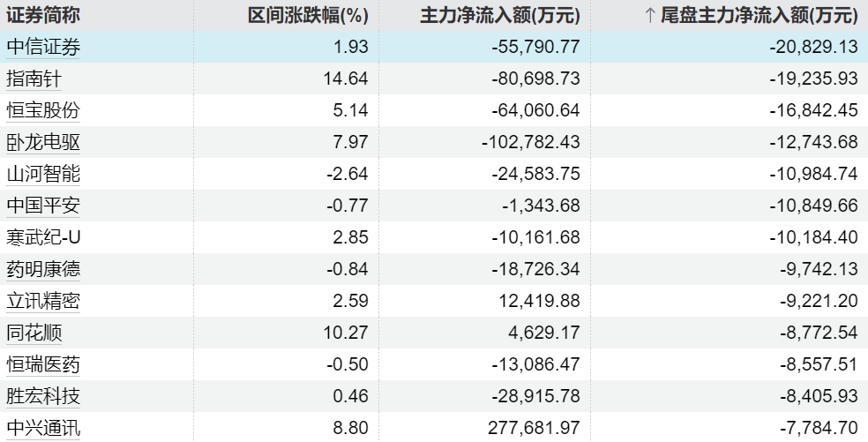The image size is (868, 442).
Task: Open the 恒瑞医药 stock link
Action: (43, 364)
